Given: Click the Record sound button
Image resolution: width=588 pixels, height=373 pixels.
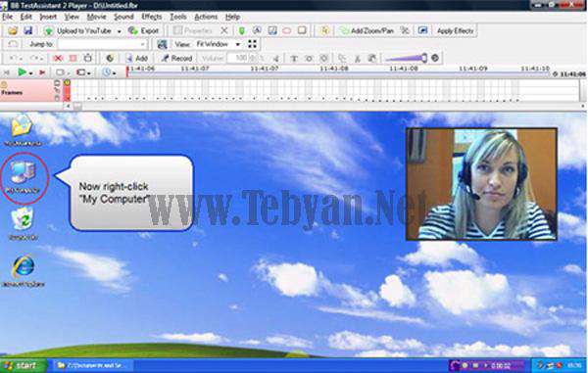Looking at the screenshot, I should pyautogui.click(x=176, y=58).
